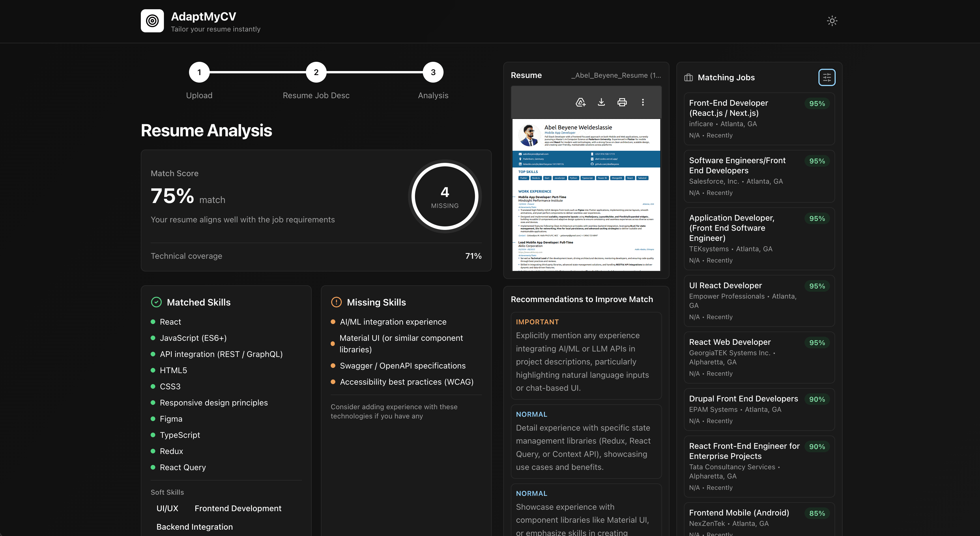Download the resume using the download icon
Viewport: 980px width, 536px height.
pos(601,102)
